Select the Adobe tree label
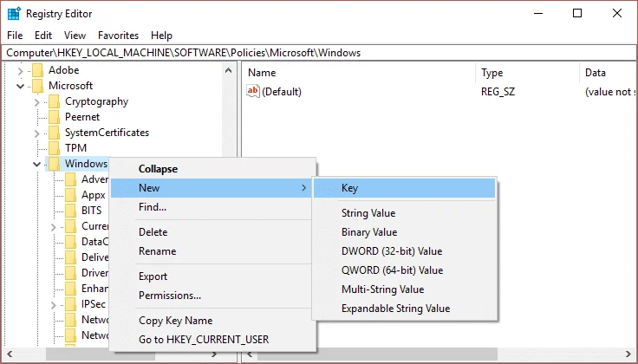This screenshot has height=364, width=638. click(x=64, y=70)
